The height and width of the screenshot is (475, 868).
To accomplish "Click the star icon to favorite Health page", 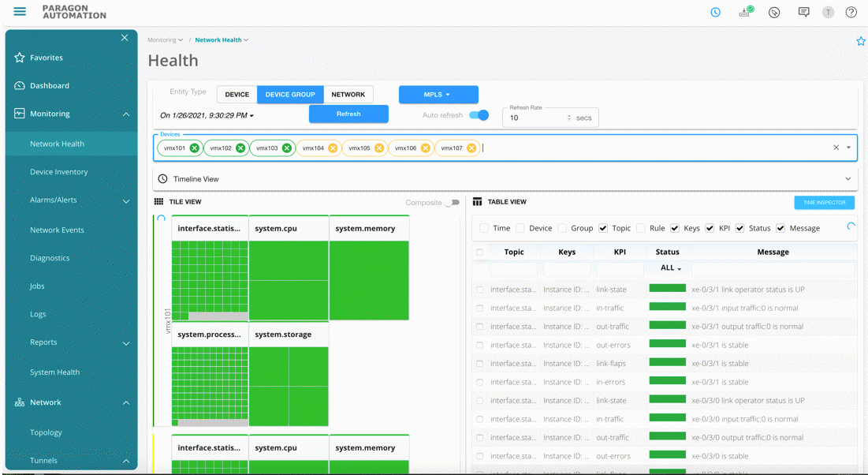I will pyautogui.click(x=860, y=40).
